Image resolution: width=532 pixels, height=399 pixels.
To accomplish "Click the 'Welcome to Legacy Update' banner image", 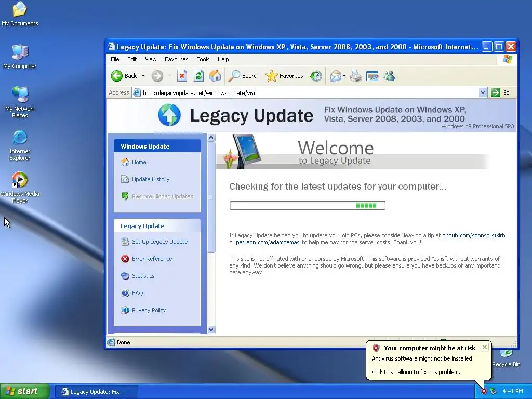I will [x=353, y=151].
